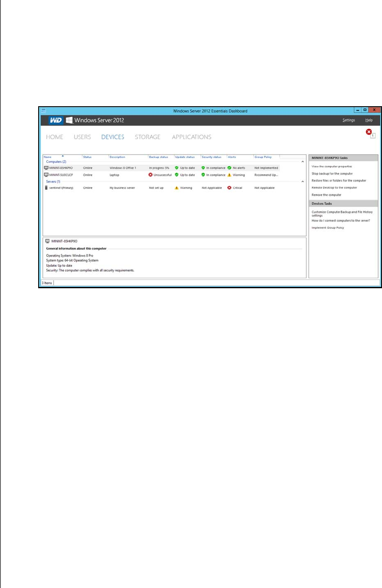The image size is (382, 588).
Task: Click the WD logo in the header
Action: tap(55, 120)
